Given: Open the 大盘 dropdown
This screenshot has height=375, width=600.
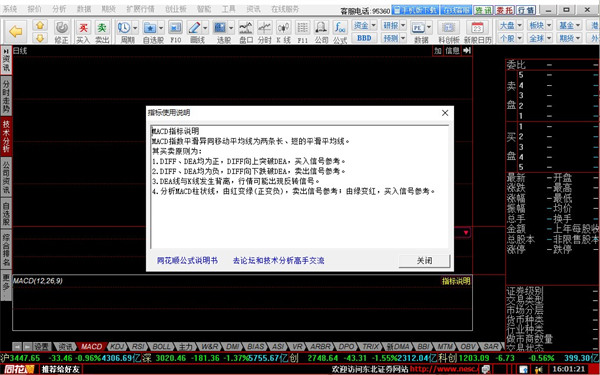Looking at the screenshot, I should click(511, 26).
